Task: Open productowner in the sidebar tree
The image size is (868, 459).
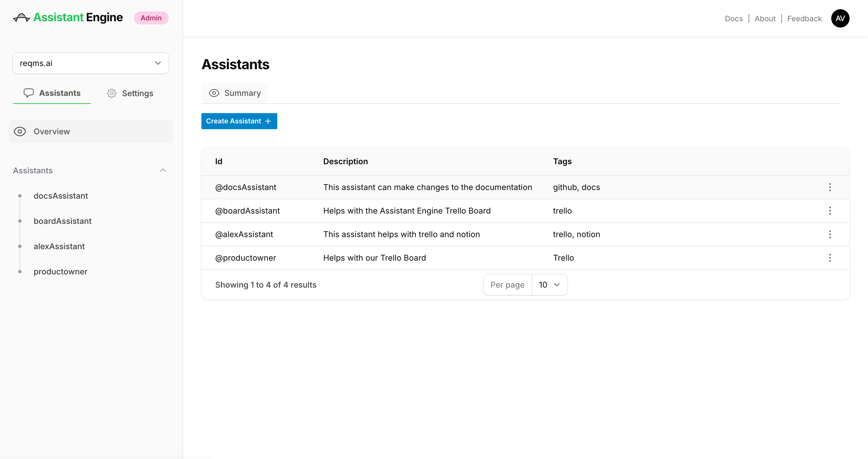Action: click(61, 272)
